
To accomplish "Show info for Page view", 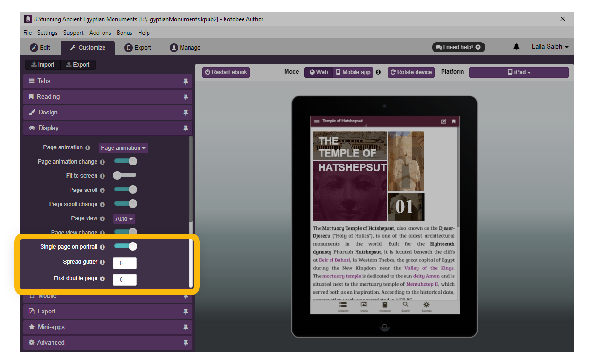I will click(103, 219).
